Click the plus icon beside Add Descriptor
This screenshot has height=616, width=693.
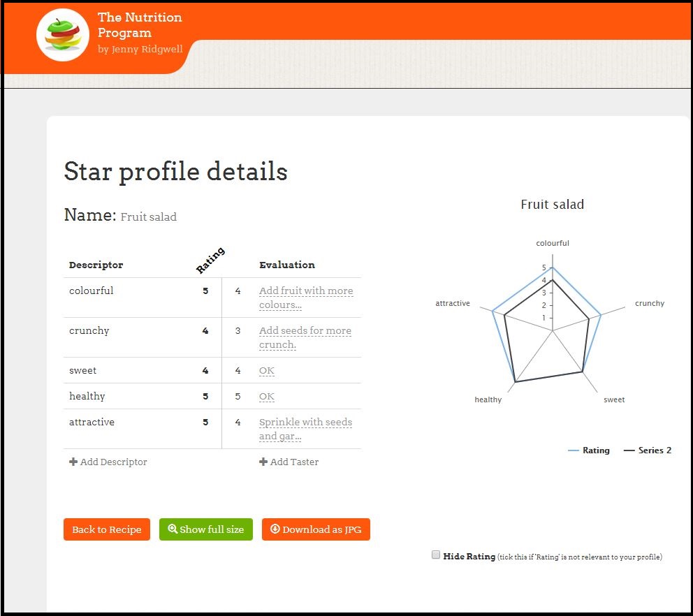pos(73,462)
